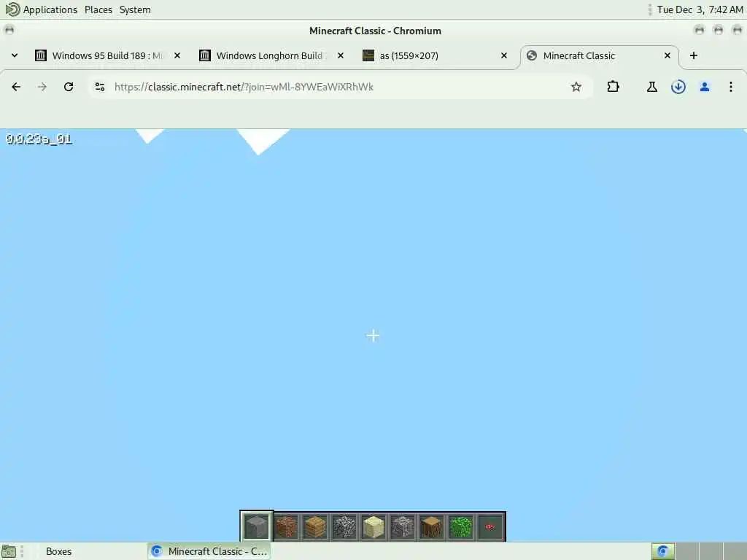
Task: Close the Windows Longhorn Build tab
Action: 341,55
